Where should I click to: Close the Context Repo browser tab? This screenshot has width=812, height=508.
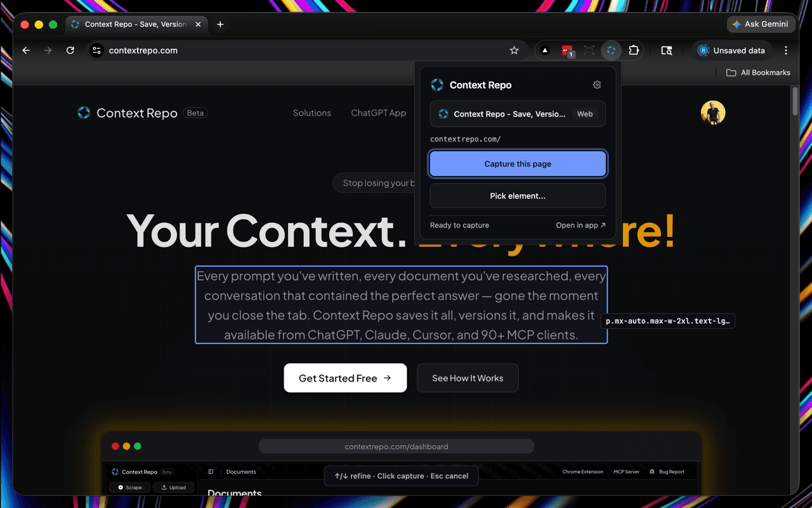pyautogui.click(x=198, y=25)
